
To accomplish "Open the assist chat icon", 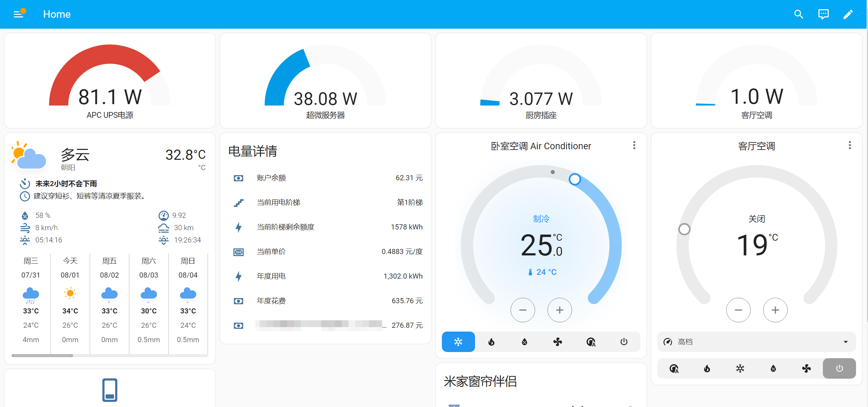I will point(823,14).
